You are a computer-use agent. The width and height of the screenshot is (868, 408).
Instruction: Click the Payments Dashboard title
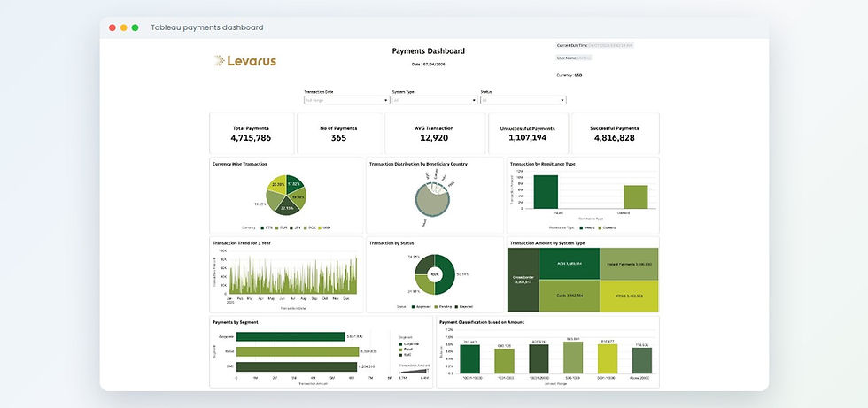pos(429,50)
